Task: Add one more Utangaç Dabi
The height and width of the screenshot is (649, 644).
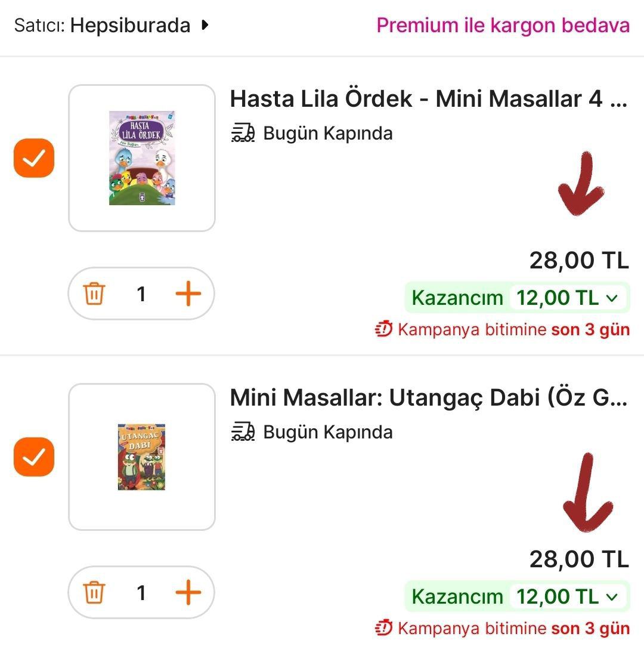Action: point(188,593)
